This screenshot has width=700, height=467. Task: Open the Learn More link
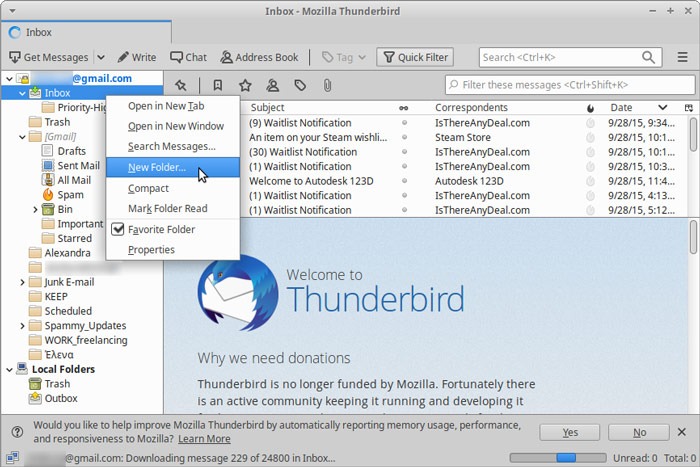(x=204, y=439)
